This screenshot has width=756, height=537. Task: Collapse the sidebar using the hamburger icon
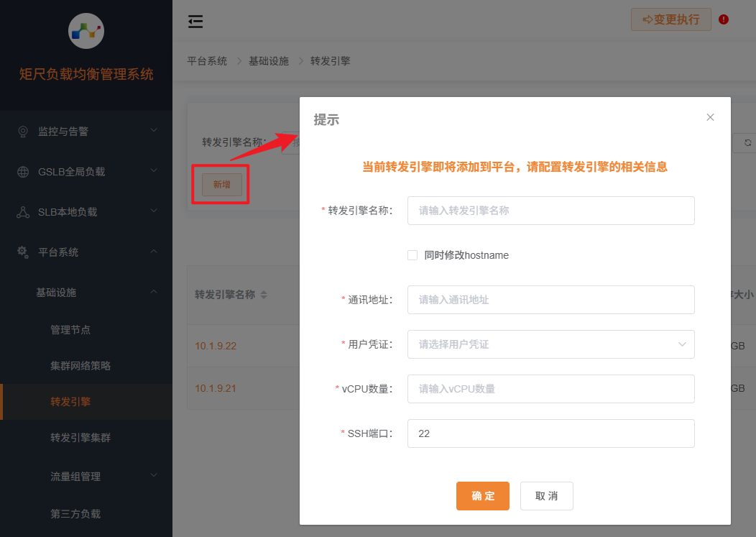(x=195, y=22)
